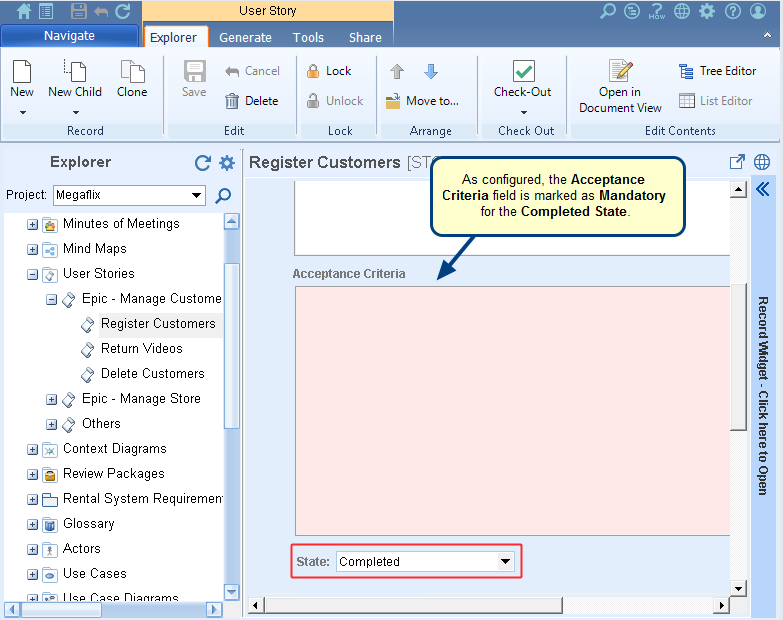The image size is (783, 620).
Task: Open the Check-Out dropdown arrow
Action: point(523,113)
